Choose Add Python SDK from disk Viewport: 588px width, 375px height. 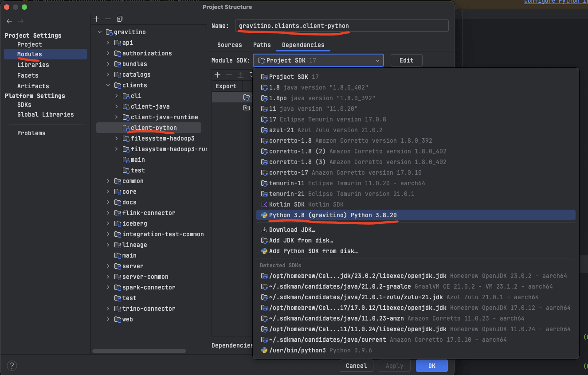click(x=306, y=251)
